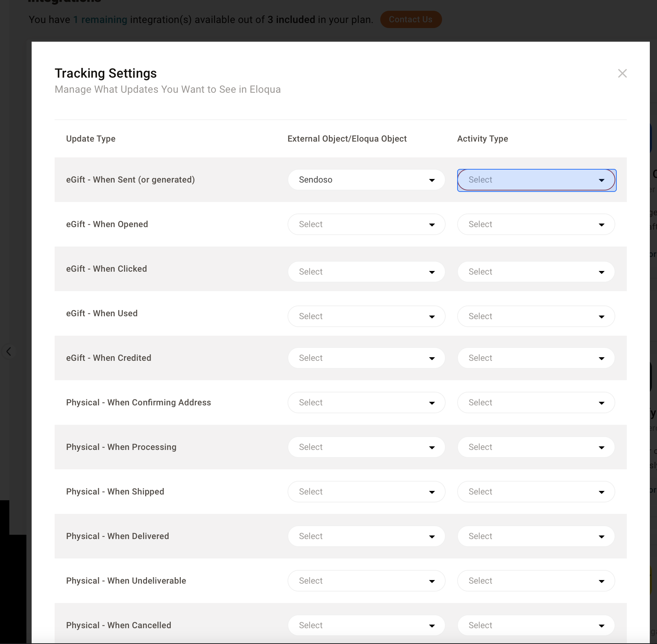Close the Tracking Settings dialog
657x644 pixels.
point(622,73)
